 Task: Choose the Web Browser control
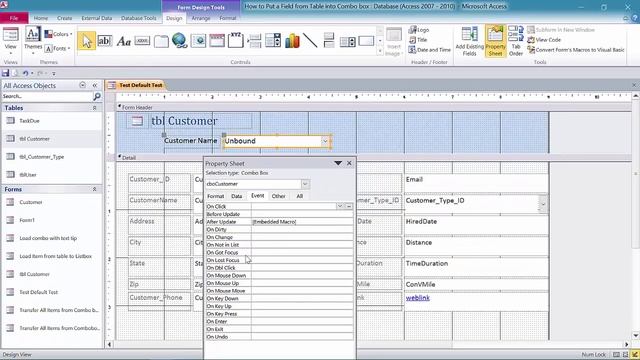click(x=198, y=41)
